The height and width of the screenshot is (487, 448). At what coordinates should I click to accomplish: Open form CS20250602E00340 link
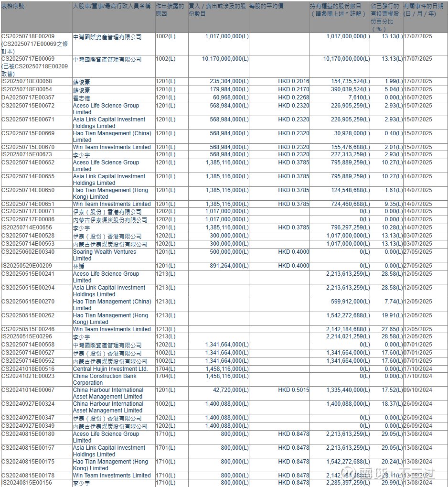(x=28, y=252)
